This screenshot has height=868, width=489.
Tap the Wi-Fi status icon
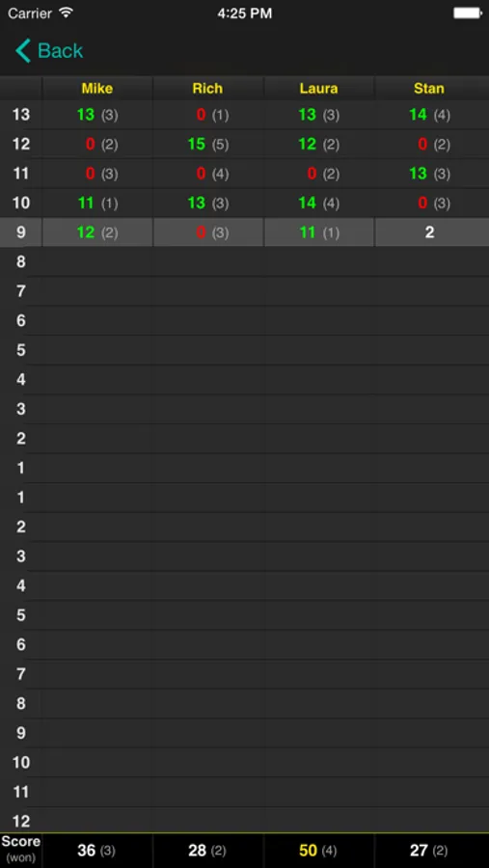point(67,14)
